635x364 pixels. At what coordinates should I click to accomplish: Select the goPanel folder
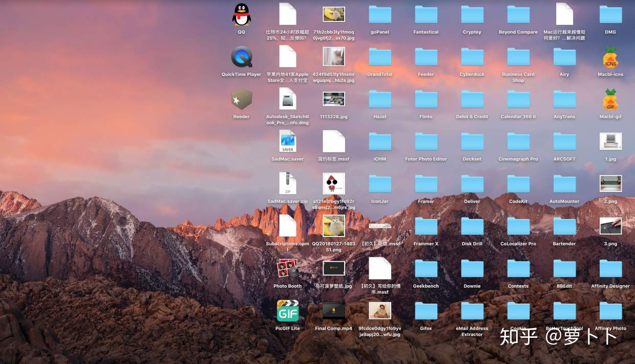point(380,15)
